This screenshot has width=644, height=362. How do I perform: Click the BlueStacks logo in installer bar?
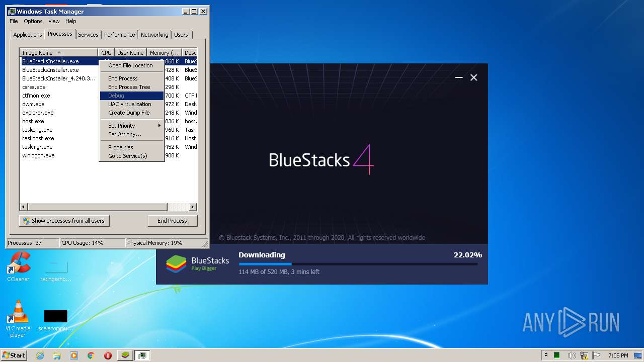tap(176, 264)
